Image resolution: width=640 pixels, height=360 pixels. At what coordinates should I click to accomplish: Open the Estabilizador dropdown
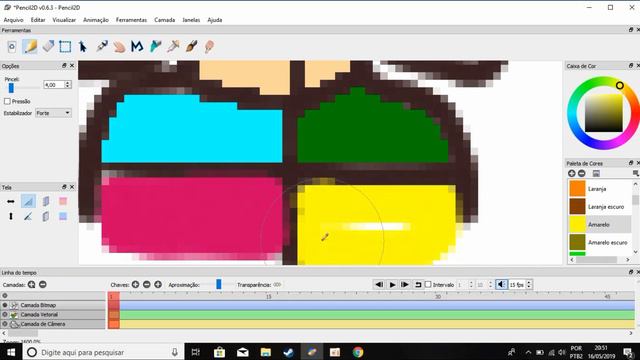point(53,113)
